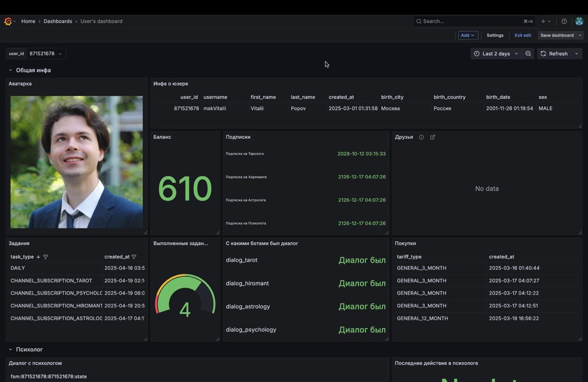
Task: Click Подписка на Хироманта label
Action: 246,177
